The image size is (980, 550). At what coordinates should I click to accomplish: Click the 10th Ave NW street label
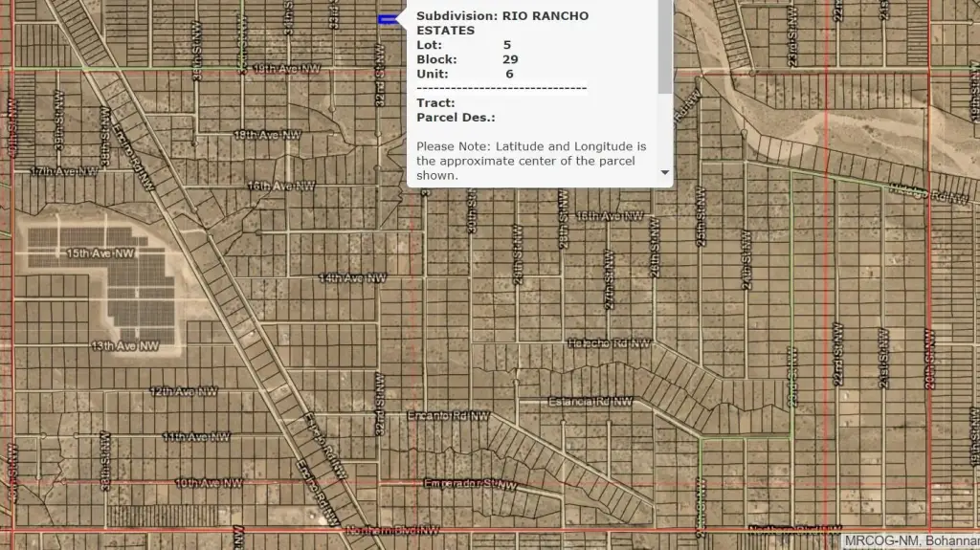pyautogui.click(x=209, y=483)
